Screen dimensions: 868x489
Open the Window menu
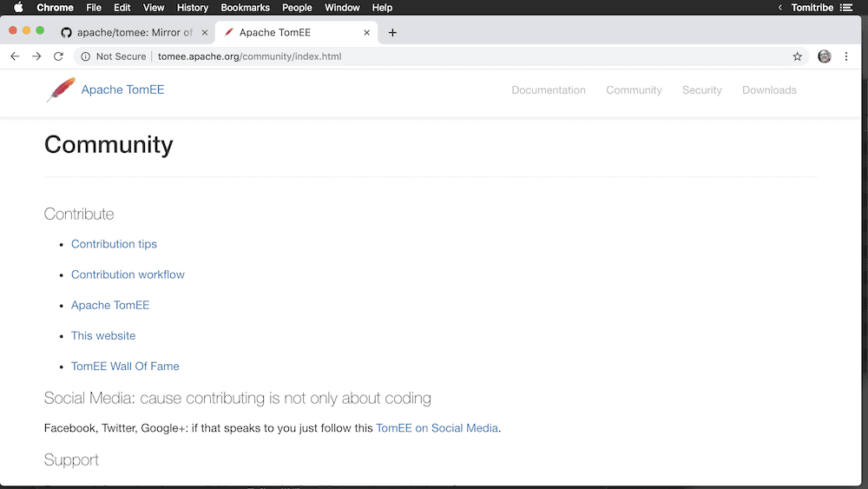pyautogui.click(x=341, y=7)
